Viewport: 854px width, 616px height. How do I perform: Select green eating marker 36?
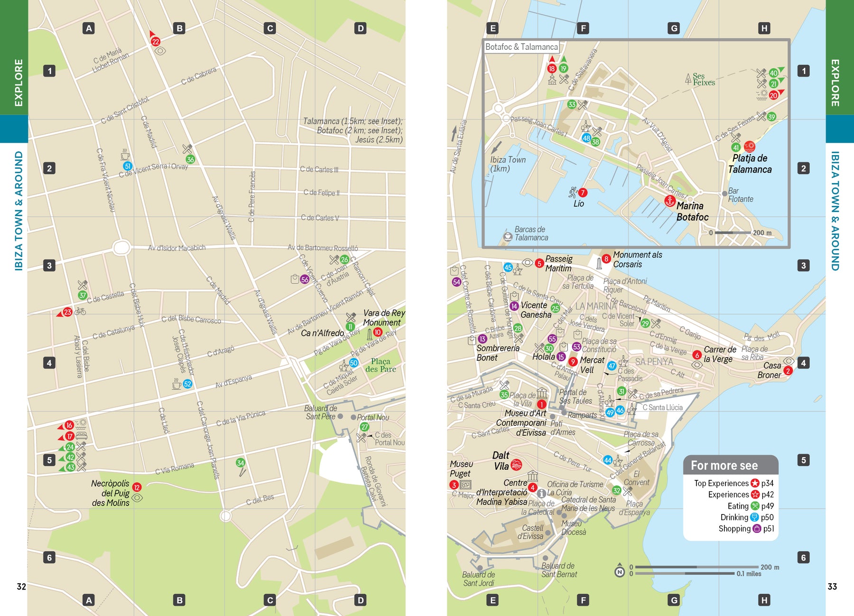[190, 159]
